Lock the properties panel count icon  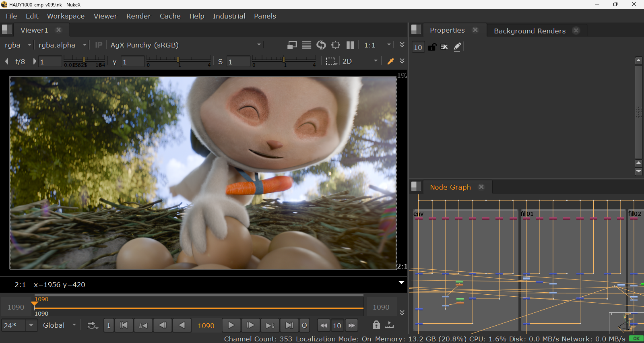[x=432, y=47]
